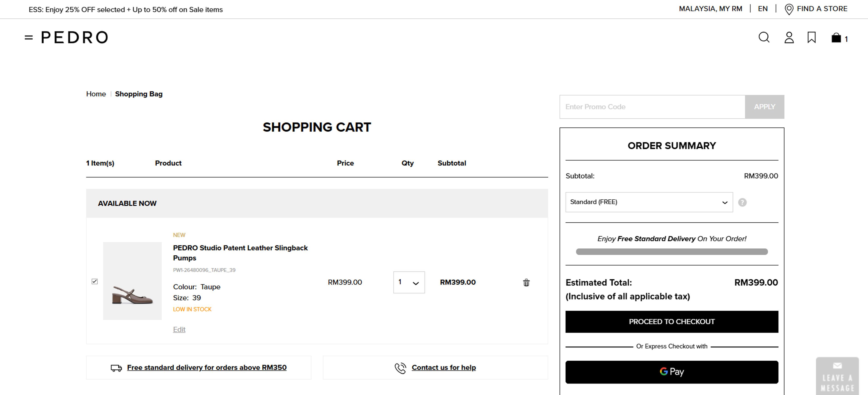Click the Estimated Total RM399.00 amount

point(756,282)
